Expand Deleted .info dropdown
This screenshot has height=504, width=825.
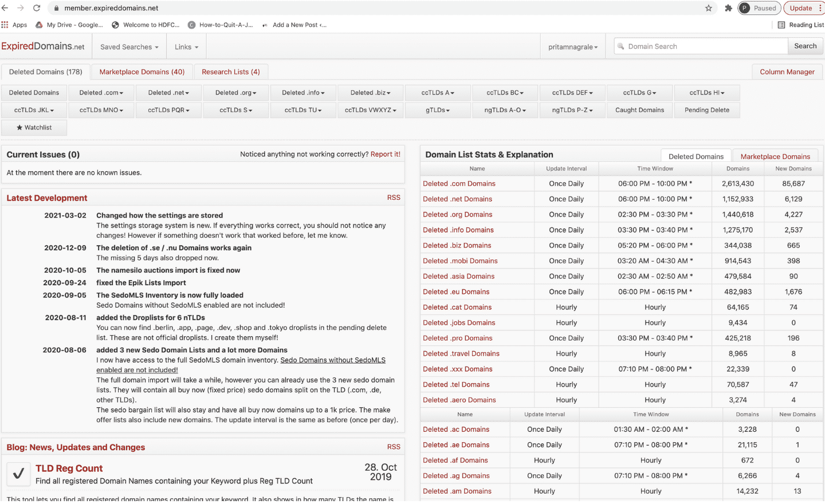click(303, 93)
